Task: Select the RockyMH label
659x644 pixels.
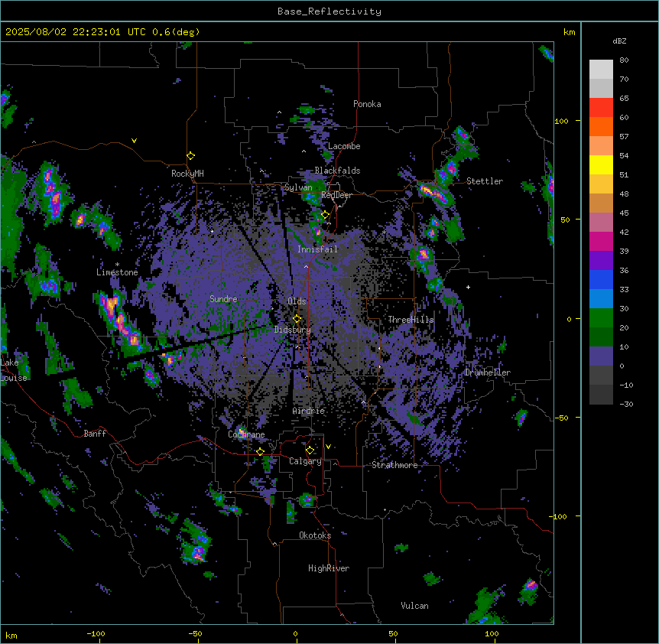Action: (187, 174)
